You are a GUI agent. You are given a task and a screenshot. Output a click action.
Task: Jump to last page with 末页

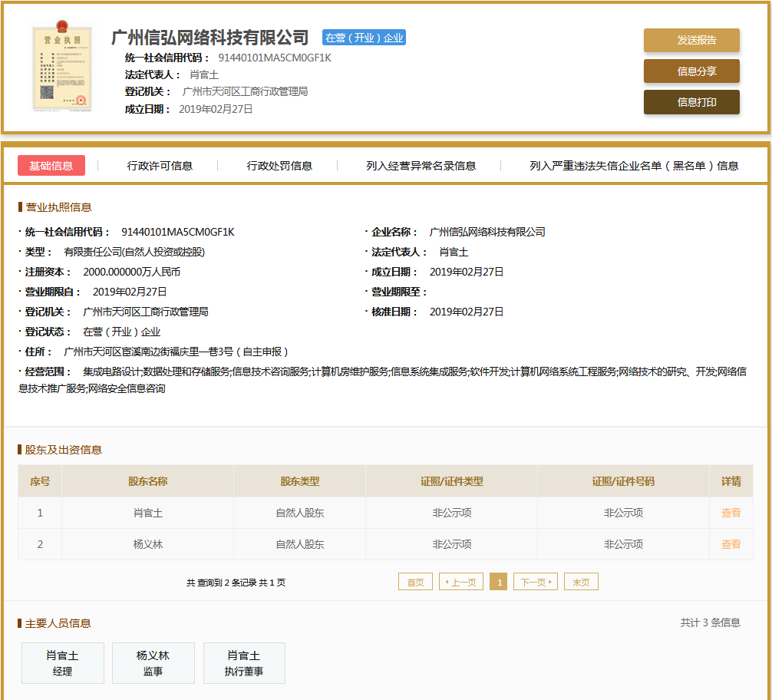pyautogui.click(x=581, y=583)
